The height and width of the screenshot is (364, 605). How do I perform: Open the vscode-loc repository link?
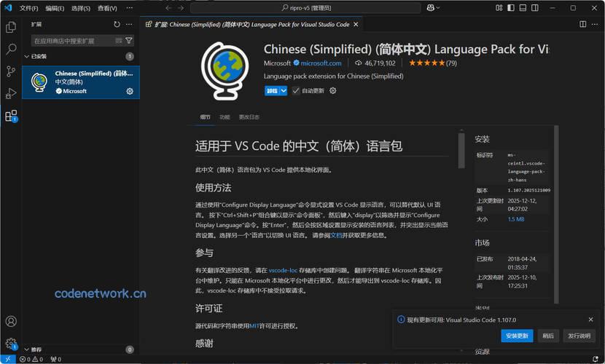(x=284, y=270)
